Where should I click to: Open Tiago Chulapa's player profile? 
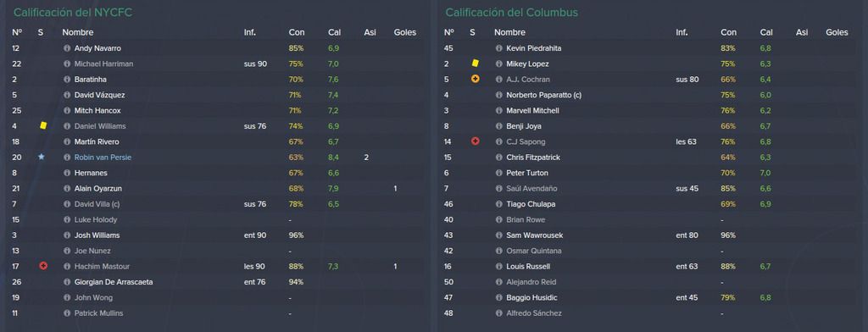[531, 204]
